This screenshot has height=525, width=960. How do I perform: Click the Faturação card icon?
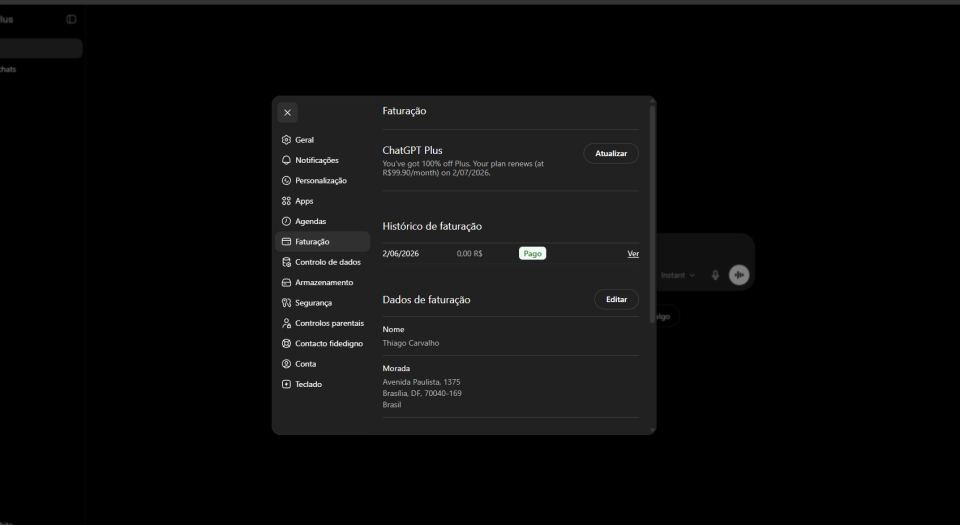pyautogui.click(x=286, y=242)
